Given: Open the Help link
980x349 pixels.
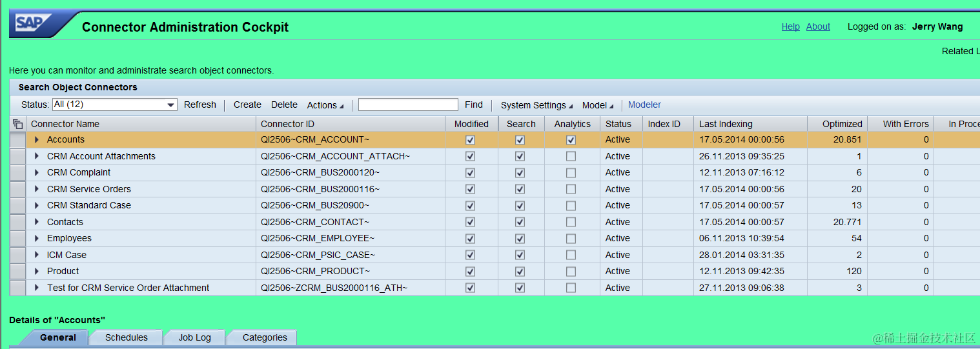Looking at the screenshot, I should coord(790,26).
